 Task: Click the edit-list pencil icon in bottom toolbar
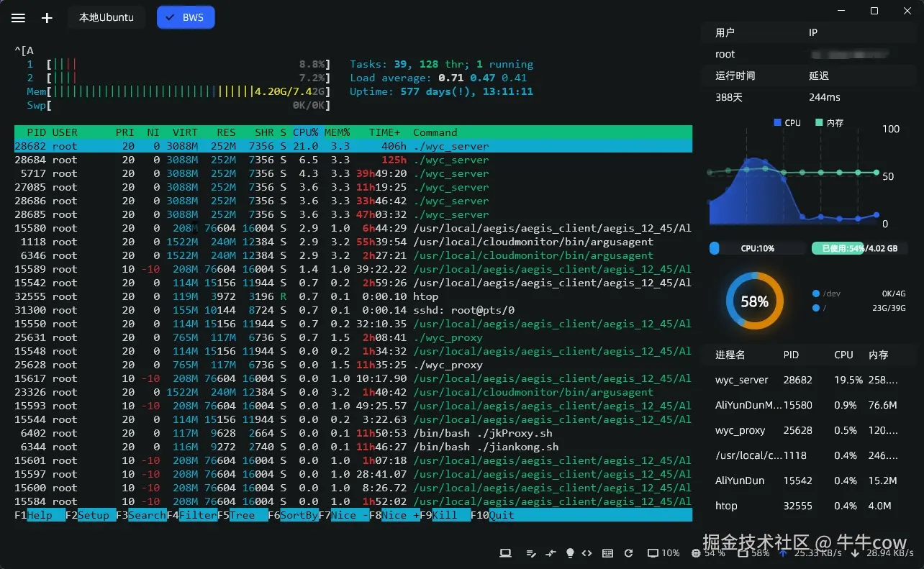point(532,553)
